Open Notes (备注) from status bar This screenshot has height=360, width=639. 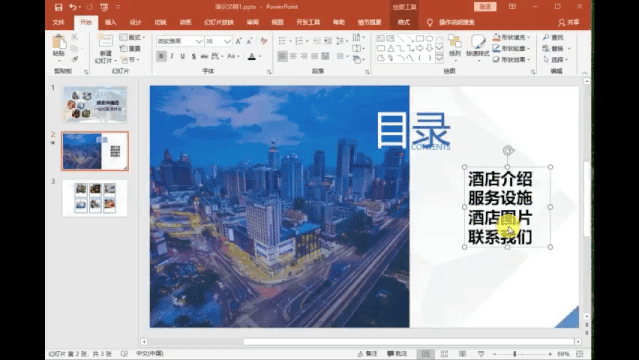tap(368, 354)
